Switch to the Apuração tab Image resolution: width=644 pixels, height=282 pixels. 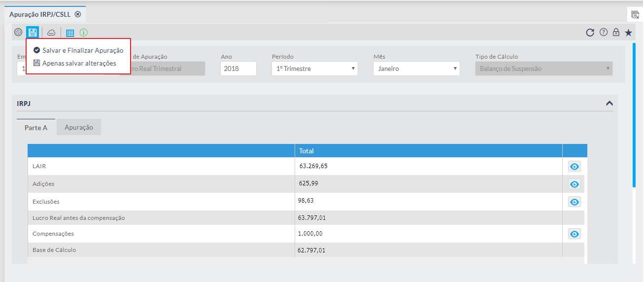click(79, 127)
